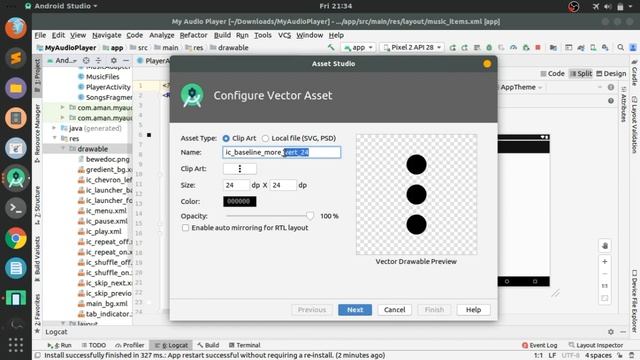The image size is (640, 360).
Task: Select MusicFiles class in project tree
Action: (98, 77)
